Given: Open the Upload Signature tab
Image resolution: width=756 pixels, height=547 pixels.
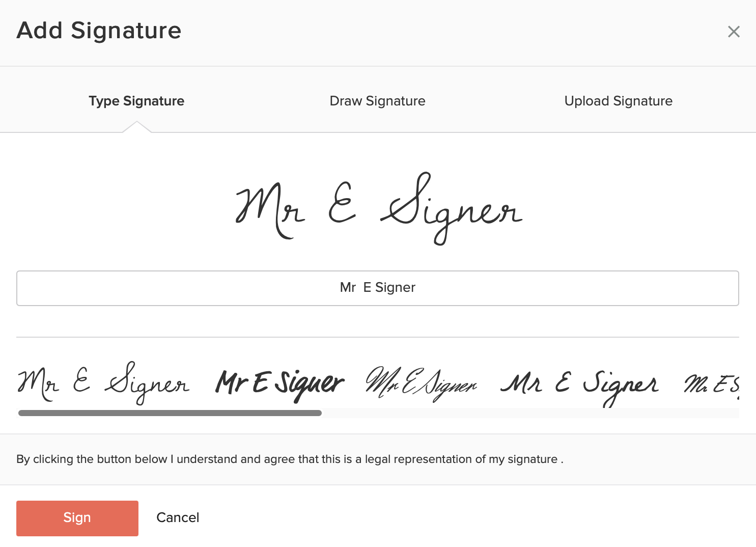Looking at the screenshot, I should [x=618, y=101].
